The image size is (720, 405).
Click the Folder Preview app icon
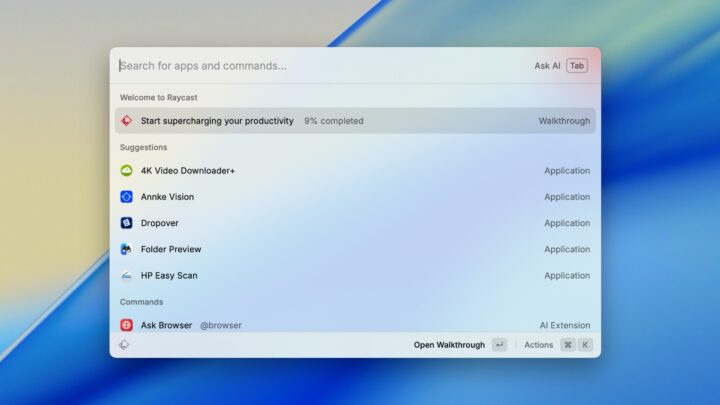point(126,249)
